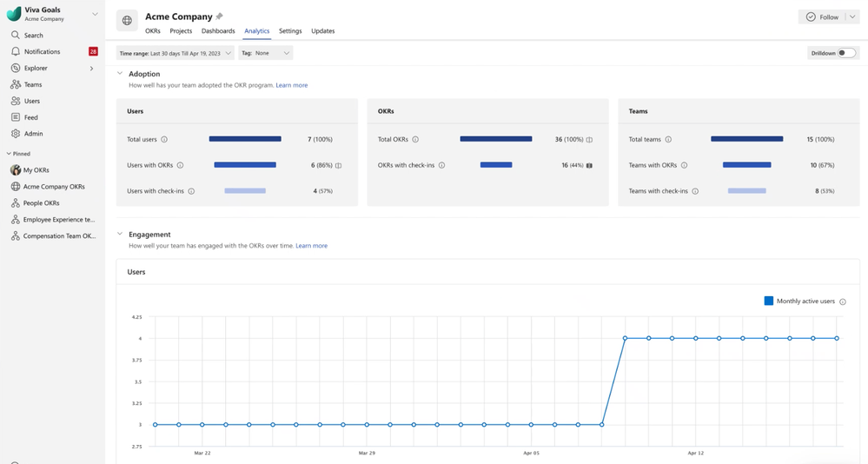Switch to the Updates tab
The height and width of the screenshot is (464, 868).
(x=322, y=31)
